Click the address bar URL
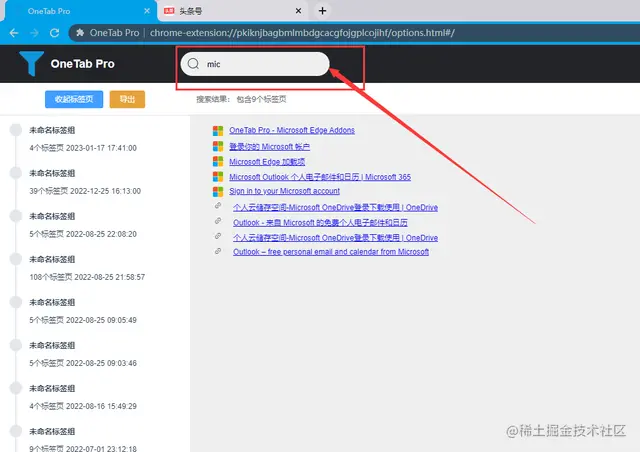 [302, 33]
